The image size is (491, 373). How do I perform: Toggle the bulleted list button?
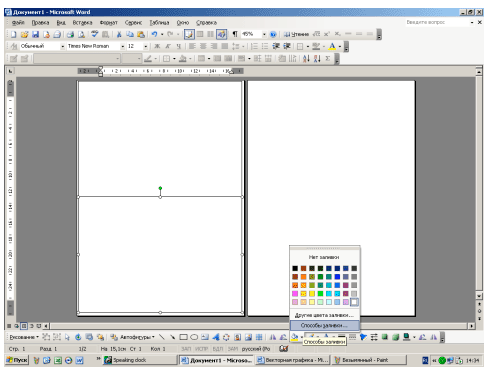(265, 46)
